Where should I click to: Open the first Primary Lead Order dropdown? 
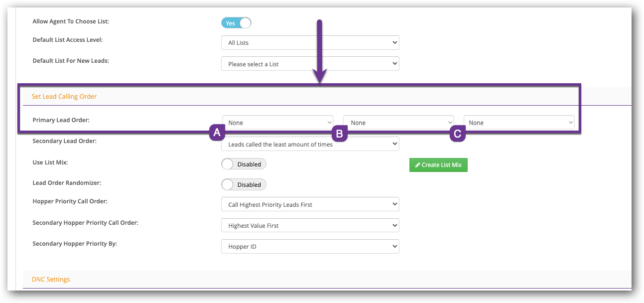pos(278,123)
